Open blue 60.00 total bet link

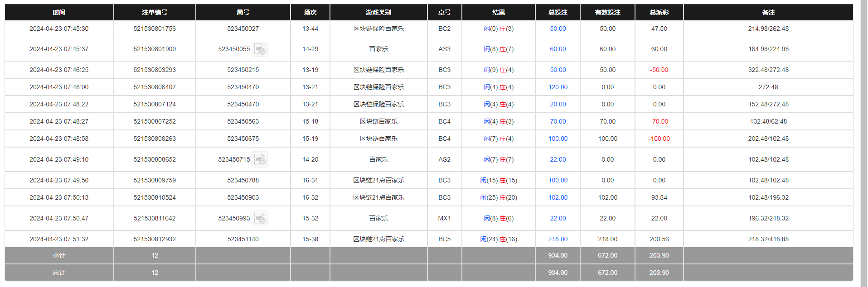click(x=558, y=49)
